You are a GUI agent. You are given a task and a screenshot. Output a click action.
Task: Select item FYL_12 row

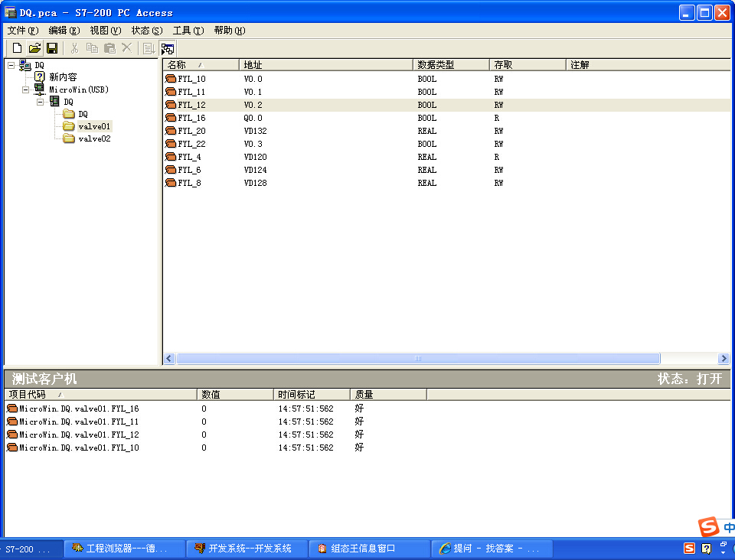coord(446,105)
